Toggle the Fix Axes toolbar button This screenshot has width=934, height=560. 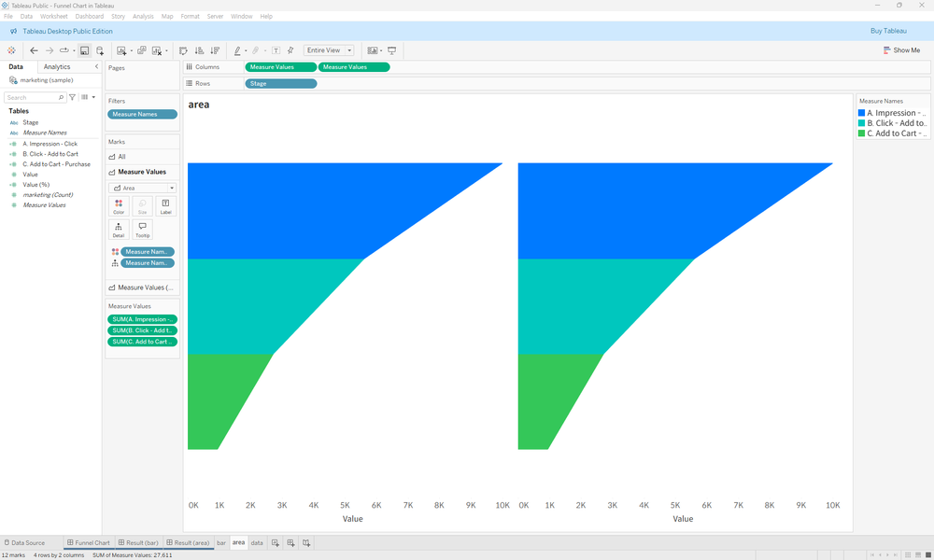point(292,50)
